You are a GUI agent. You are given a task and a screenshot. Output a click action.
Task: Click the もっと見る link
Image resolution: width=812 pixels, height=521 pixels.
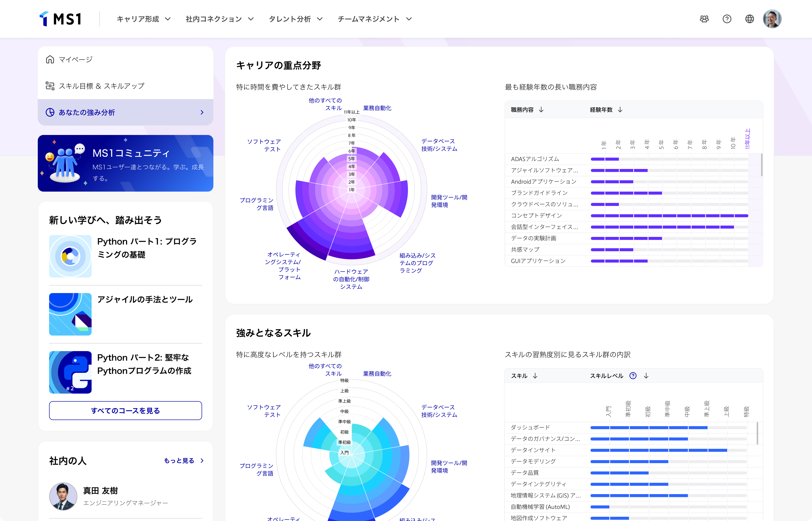[179, 461]
